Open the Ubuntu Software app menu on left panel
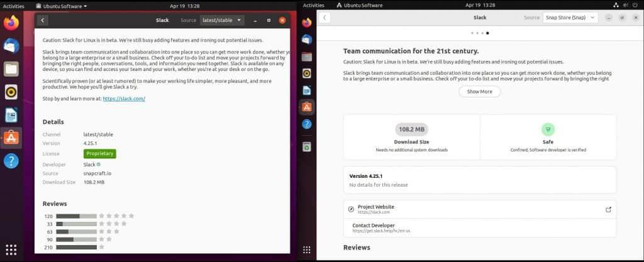This screenshot has width=644, height=262. tap(61, 6)
